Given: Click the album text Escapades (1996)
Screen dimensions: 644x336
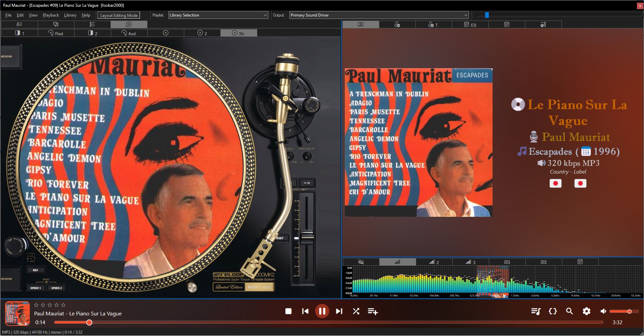Looking at the screenshot, I should click(x=574, y=151).
